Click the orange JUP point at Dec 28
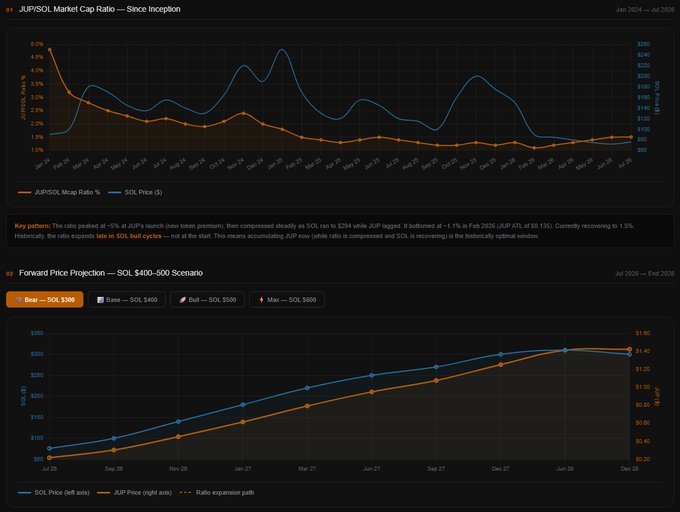The width and height of the screenshot is (680, 512). coord(630,349)
